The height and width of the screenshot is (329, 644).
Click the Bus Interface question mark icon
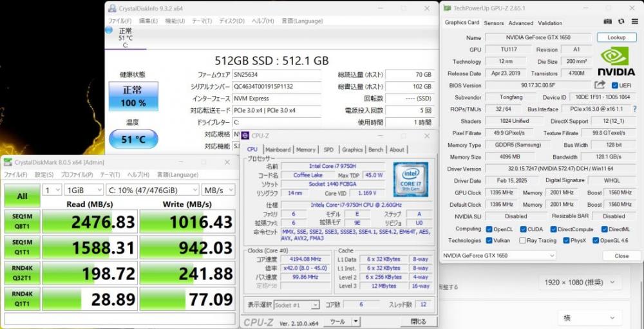[636, 109]
